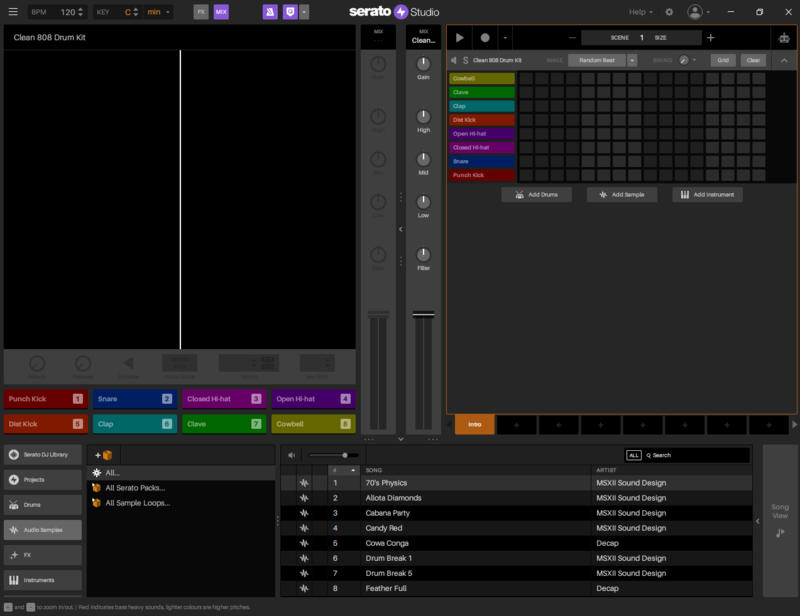Click the Add Drums button
Image resolution: width=800 pixels, height=616 pixels.
point(537,194)
